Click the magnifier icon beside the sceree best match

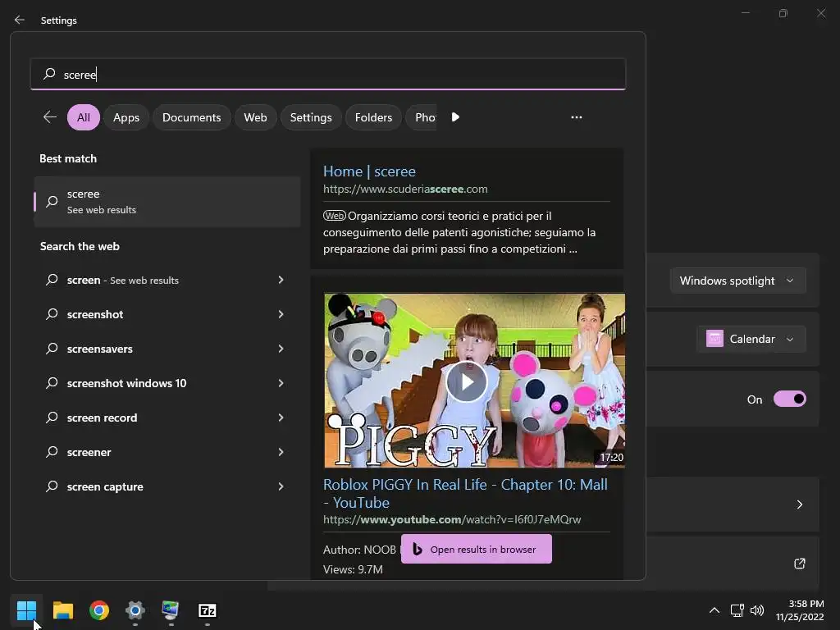click(52, 202)
